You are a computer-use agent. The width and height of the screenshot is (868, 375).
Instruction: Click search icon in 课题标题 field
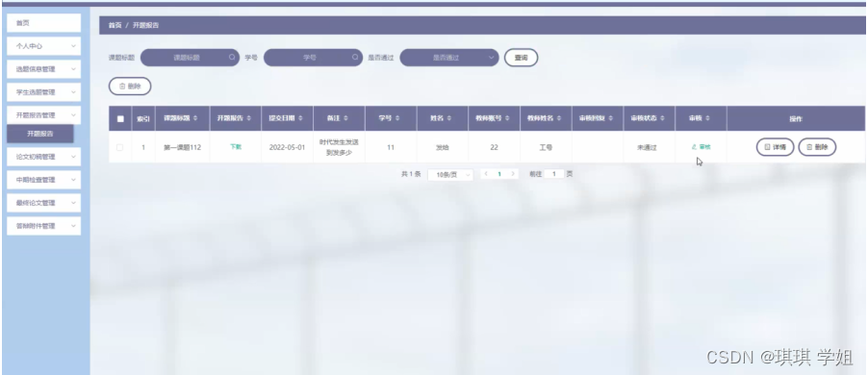[x=232, y=57]
